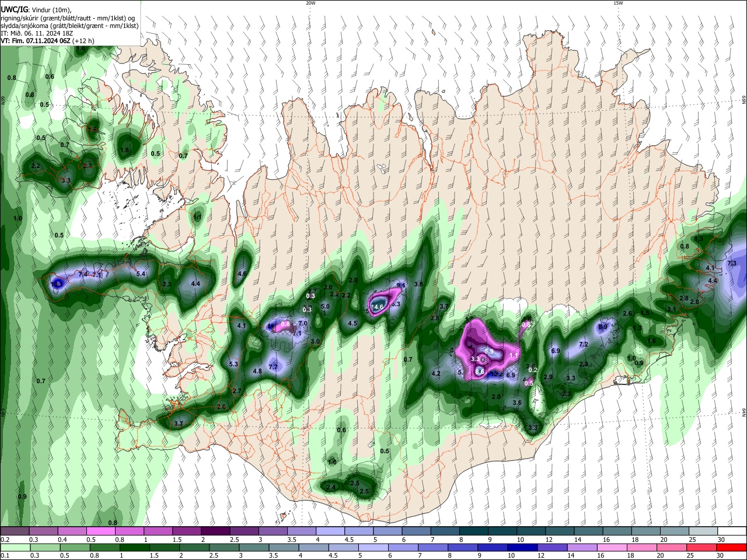Click the 3.6 value on the map
The image size is (747, 560).
[x=517, y=402]
